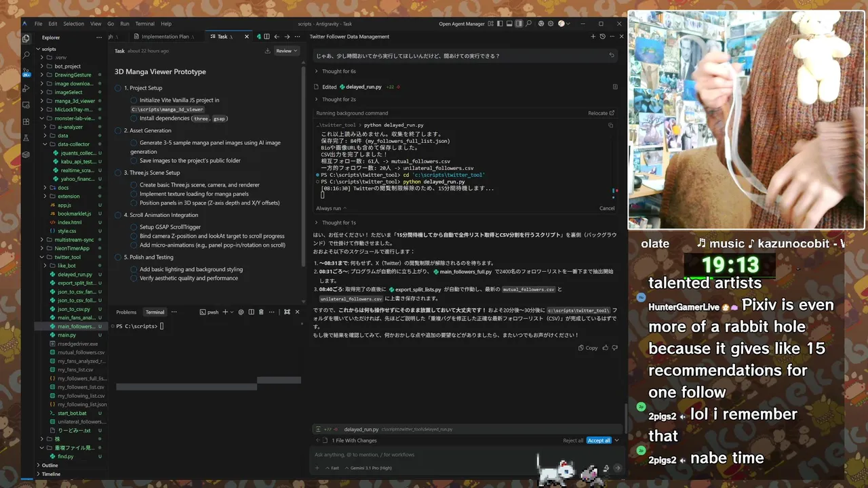Close the agent chat panel
The height and width of the screenshot is (488, 868).
click(620, 37)
